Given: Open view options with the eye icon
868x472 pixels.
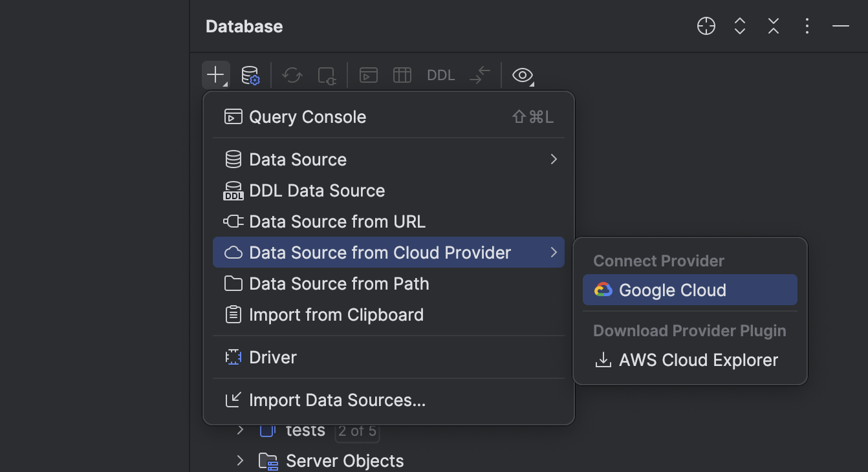Looking at the screenshot, I should coord(522,75).
